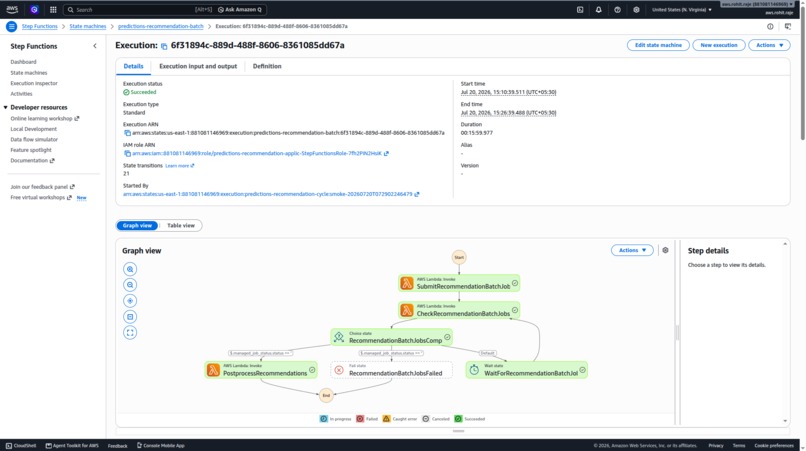Launch CloudShell from the top bar
Image resolution: width=806 pixels, height=451 pixels.
pos(580,9)
